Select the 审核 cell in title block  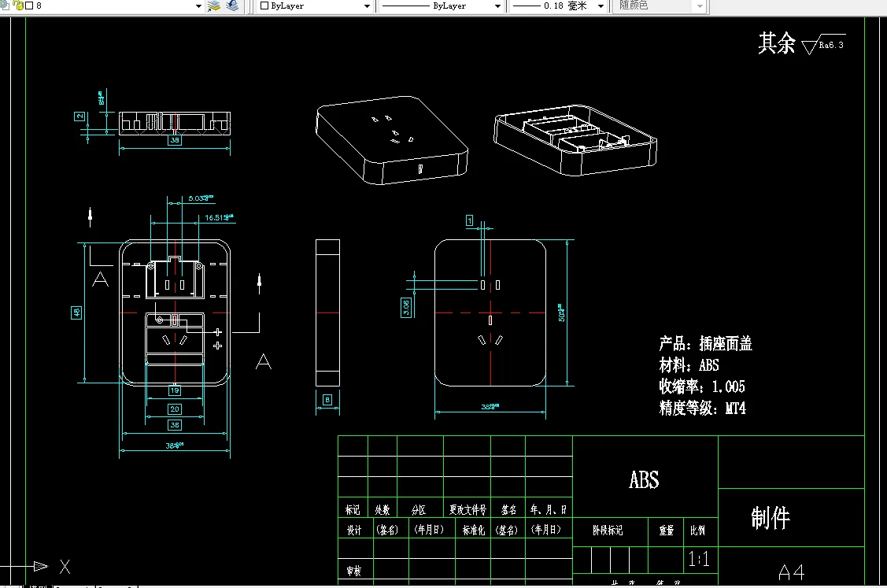(x=354, y=571)
